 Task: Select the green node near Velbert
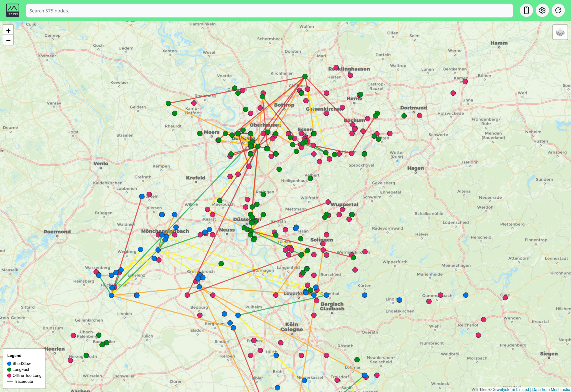(x=310, y=179)
